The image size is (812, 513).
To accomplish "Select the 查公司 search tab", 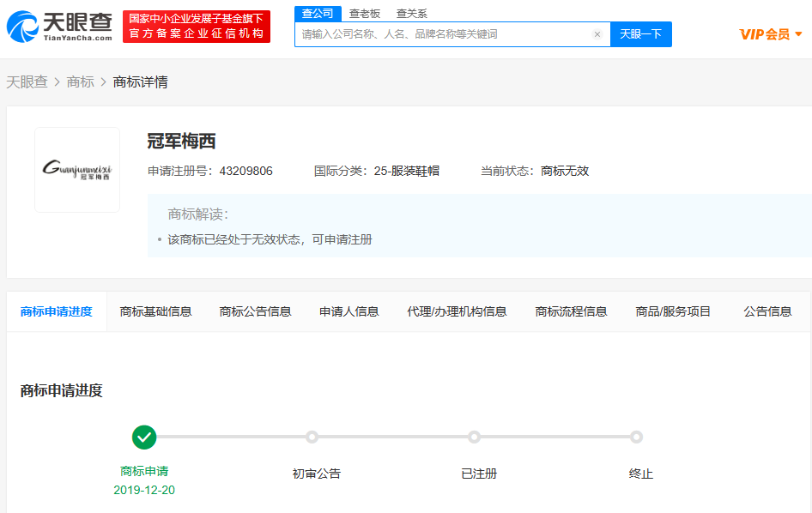I will coord(318,14).
